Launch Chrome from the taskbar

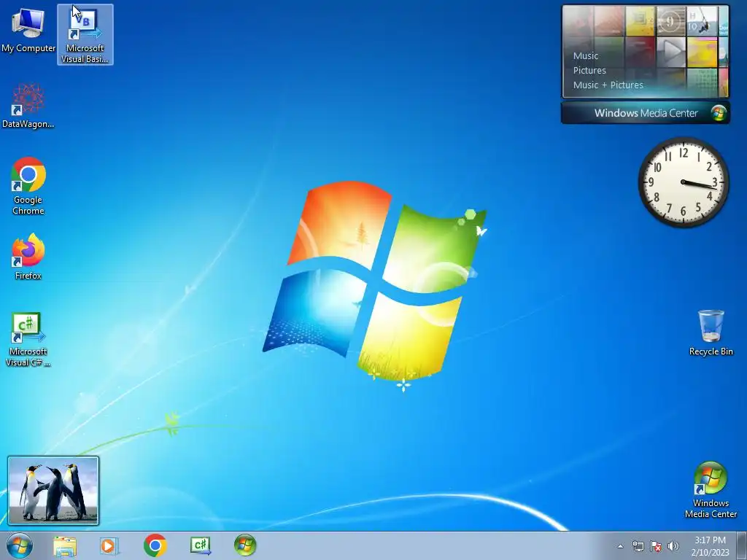[x=155, y=545]
